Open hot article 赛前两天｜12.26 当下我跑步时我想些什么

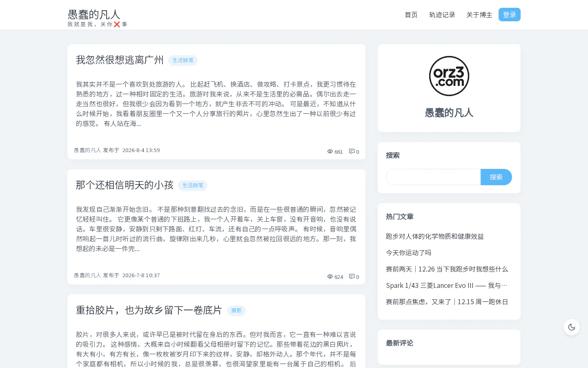(x=447, y=269)
